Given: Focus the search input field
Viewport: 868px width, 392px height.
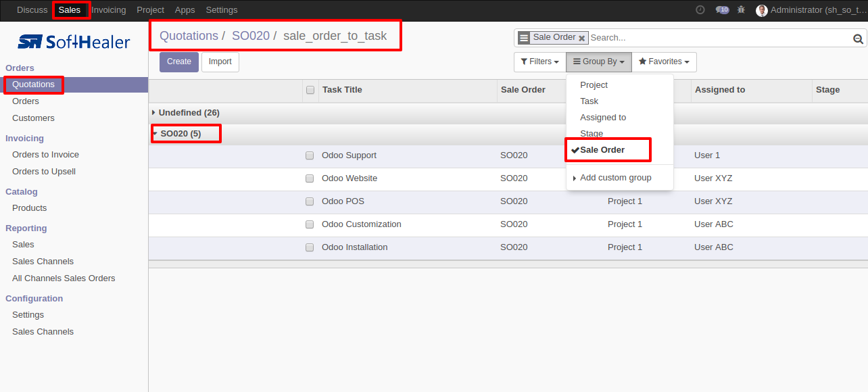Looking at the screenshot, I should coord(719,38).
